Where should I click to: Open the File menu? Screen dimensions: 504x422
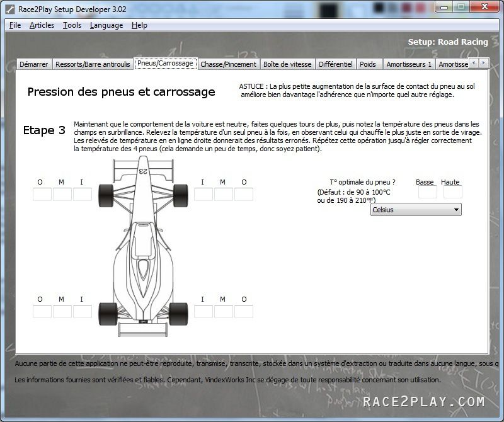(15, 25)
